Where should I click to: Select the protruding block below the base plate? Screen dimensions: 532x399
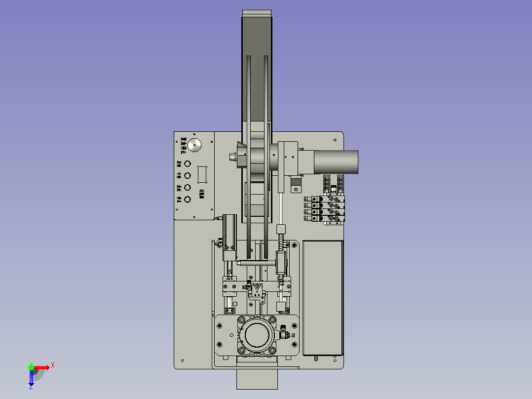coord(257,379)
